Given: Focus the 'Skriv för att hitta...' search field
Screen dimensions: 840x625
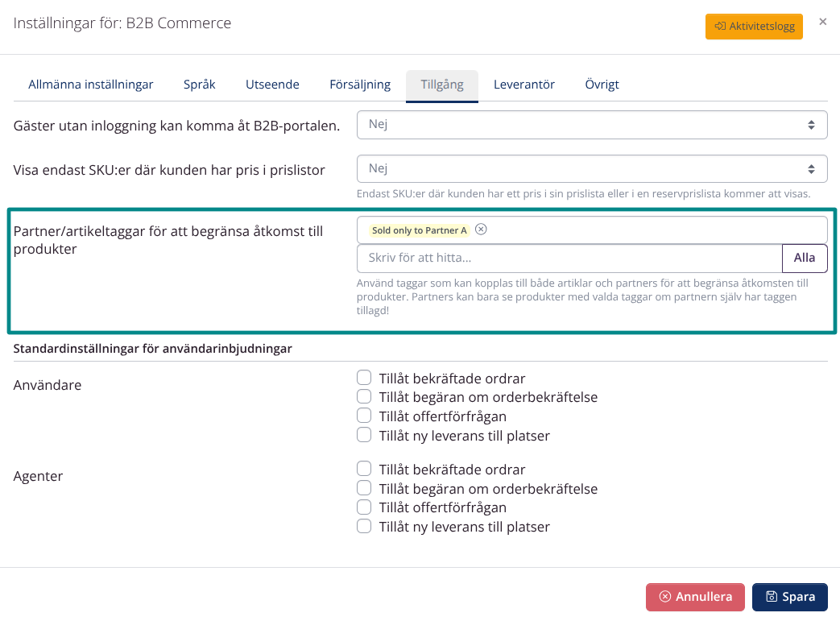Looking at the screenshot, I should coord(569,259).
